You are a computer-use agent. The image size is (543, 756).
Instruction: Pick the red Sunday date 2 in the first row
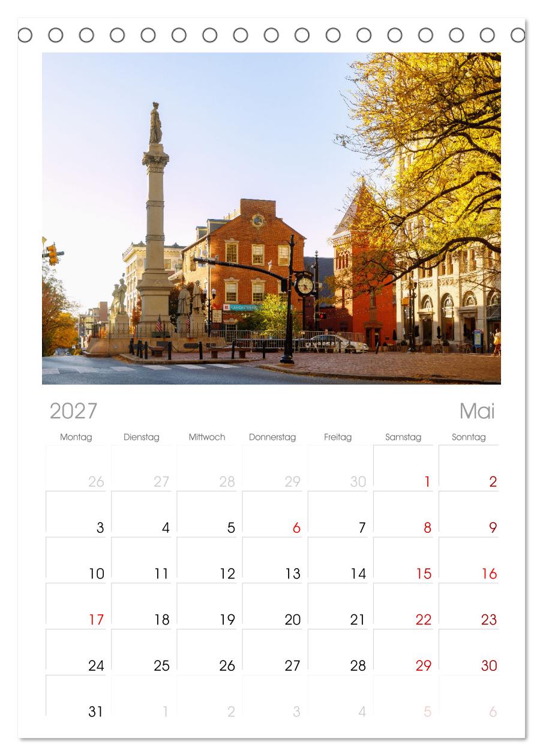point(493,482)
